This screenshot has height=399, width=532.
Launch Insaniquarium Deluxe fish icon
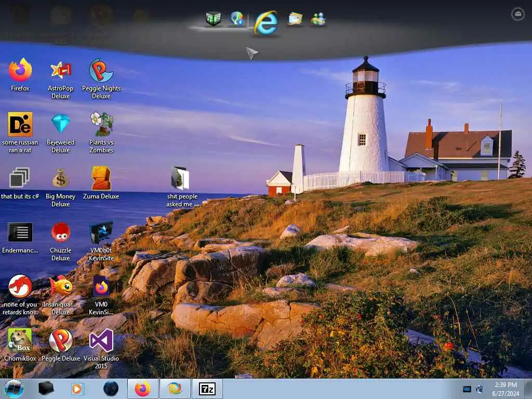[x=60, y=295]
